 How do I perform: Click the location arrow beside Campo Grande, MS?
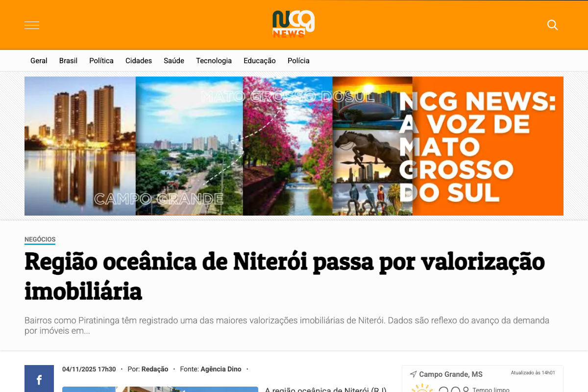pos(414,374)
